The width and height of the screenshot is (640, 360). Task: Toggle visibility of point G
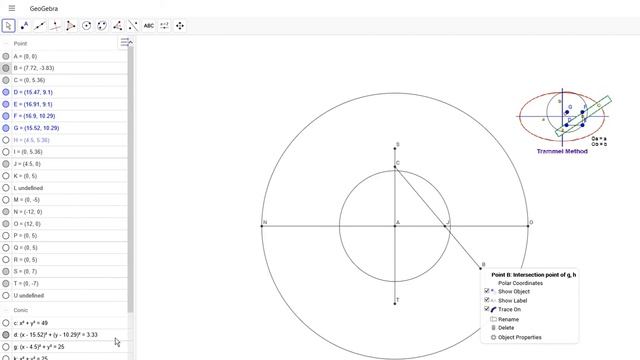pyautogui.click(x=6, y=128)
